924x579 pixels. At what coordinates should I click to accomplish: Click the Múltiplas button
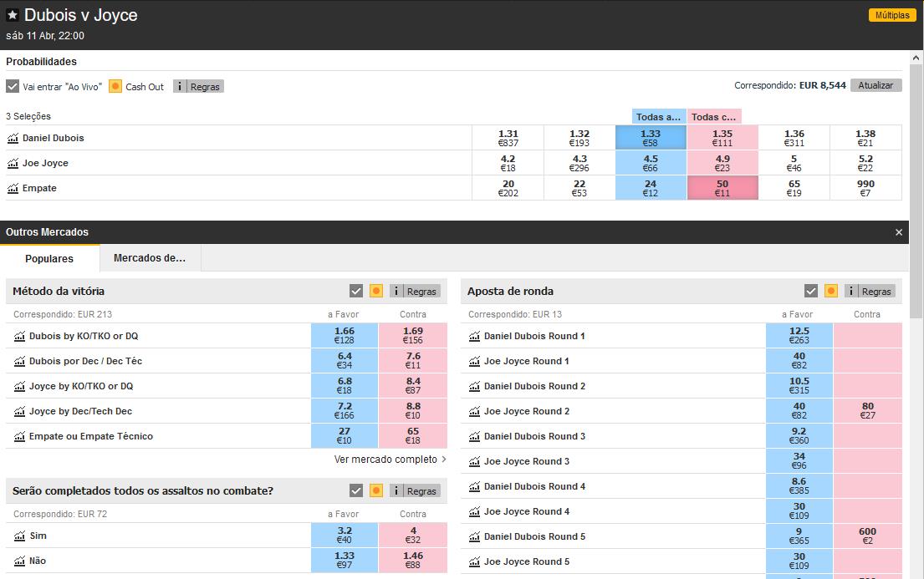tap(892, 15)
